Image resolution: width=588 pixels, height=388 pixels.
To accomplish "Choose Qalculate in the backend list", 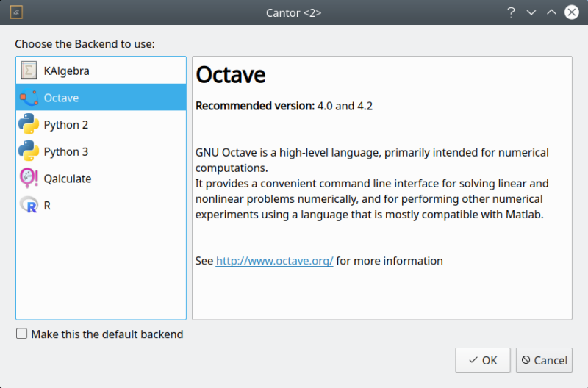I will [x=68, y=179].
